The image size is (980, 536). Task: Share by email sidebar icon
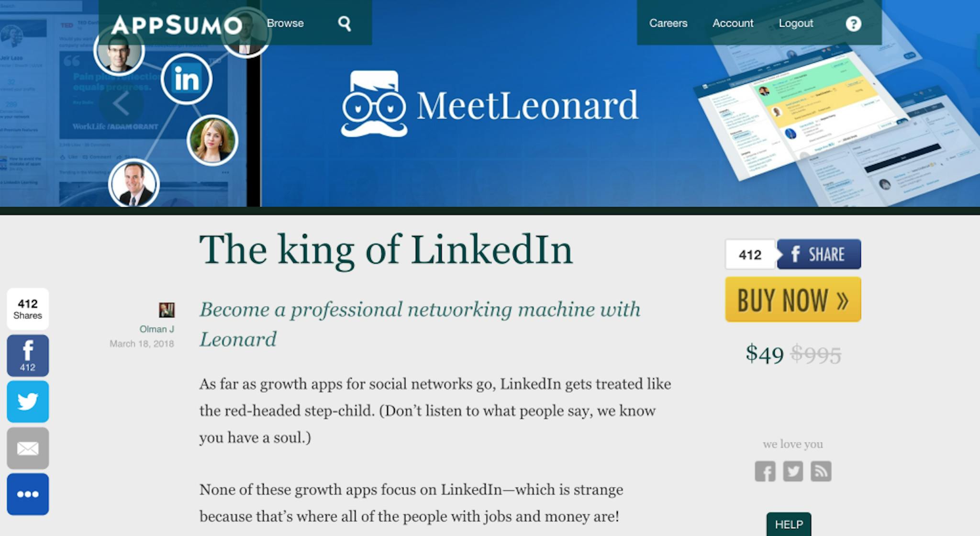click(x=28, y=448)
